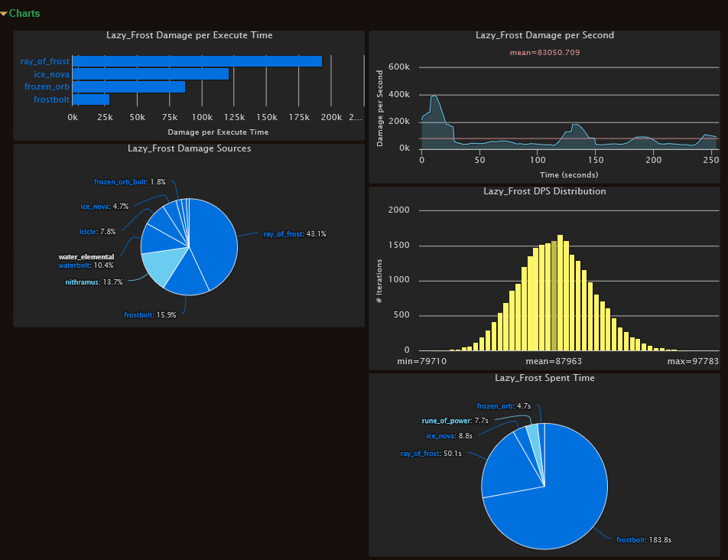Click the mean=83050.709 label

[x=544, y=53]
